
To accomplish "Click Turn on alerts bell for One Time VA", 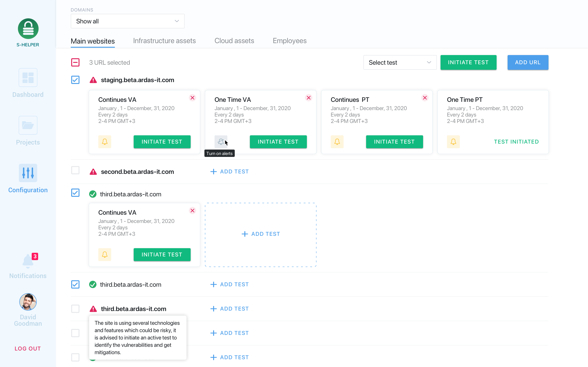I will tap(221, 141).
